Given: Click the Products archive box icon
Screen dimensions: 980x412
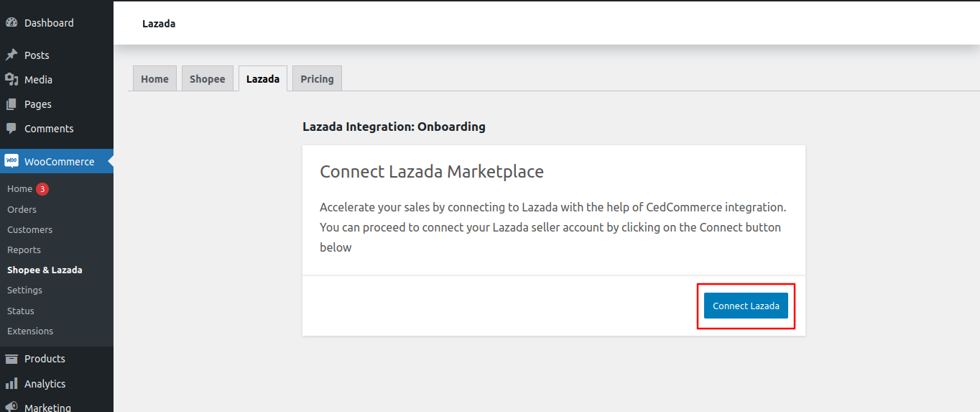Looking at the screenshot, I should coord(11,359).
